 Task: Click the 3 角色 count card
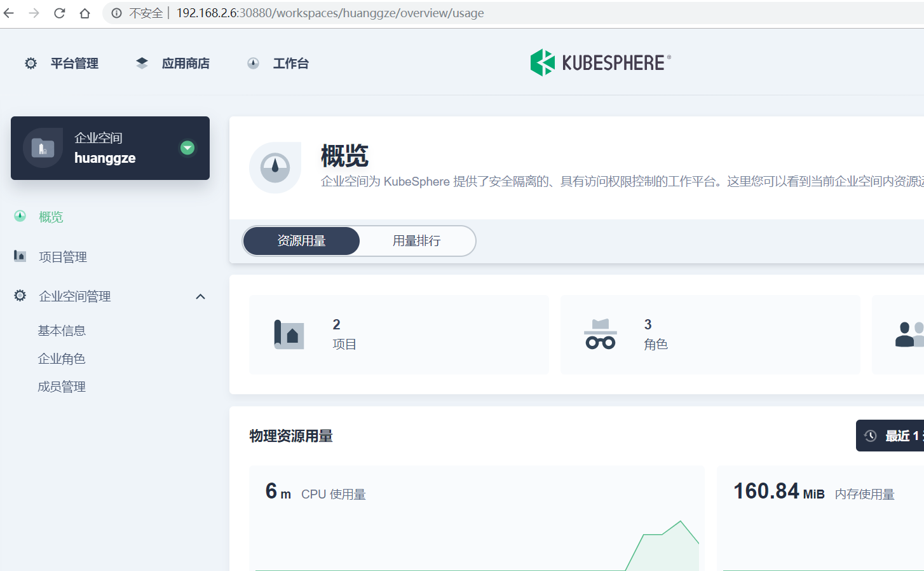coord(710,334)
